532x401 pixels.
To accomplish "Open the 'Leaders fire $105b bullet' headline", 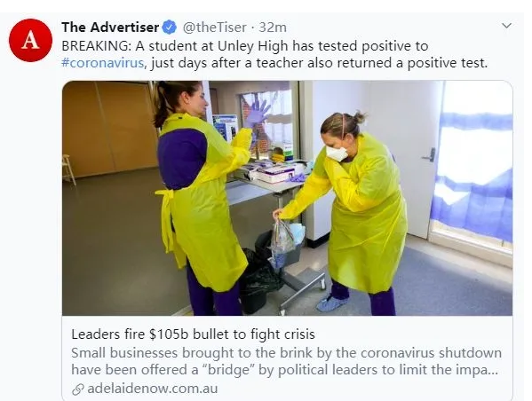I will click(193, 334).
